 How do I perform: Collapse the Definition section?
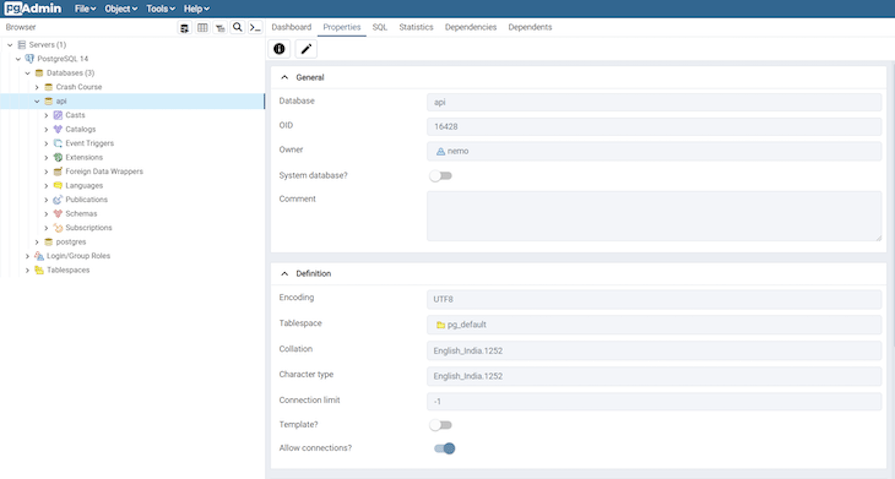click(x=284, y=274)
